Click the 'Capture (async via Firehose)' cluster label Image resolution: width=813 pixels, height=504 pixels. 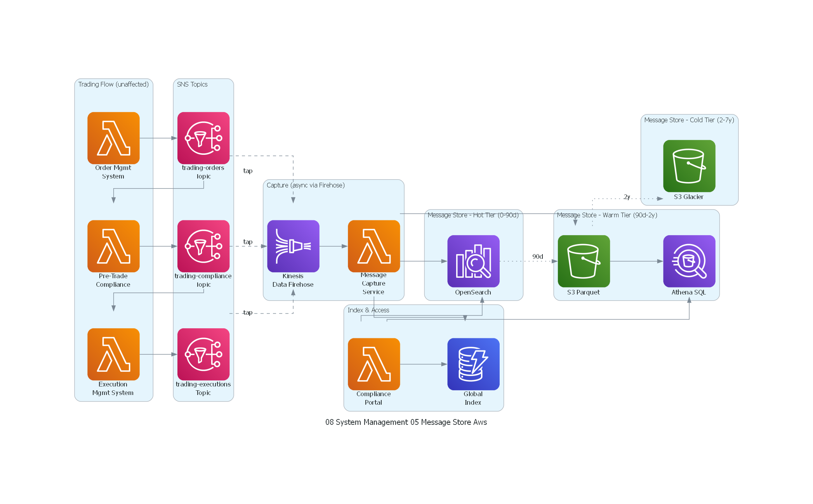(306, 185)
